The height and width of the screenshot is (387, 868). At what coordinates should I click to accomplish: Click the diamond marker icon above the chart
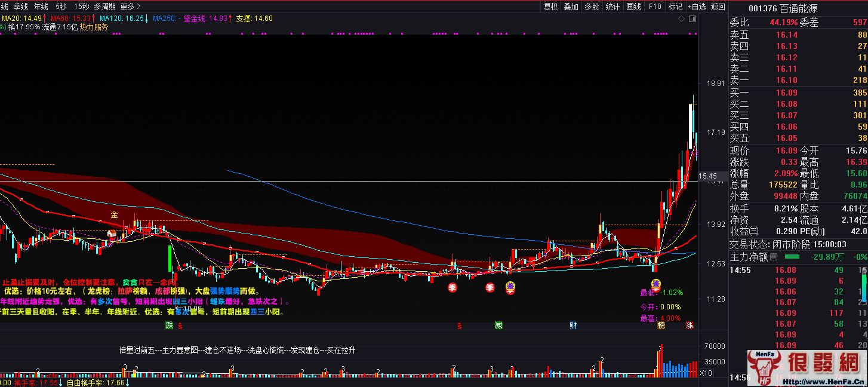(682, 19)
